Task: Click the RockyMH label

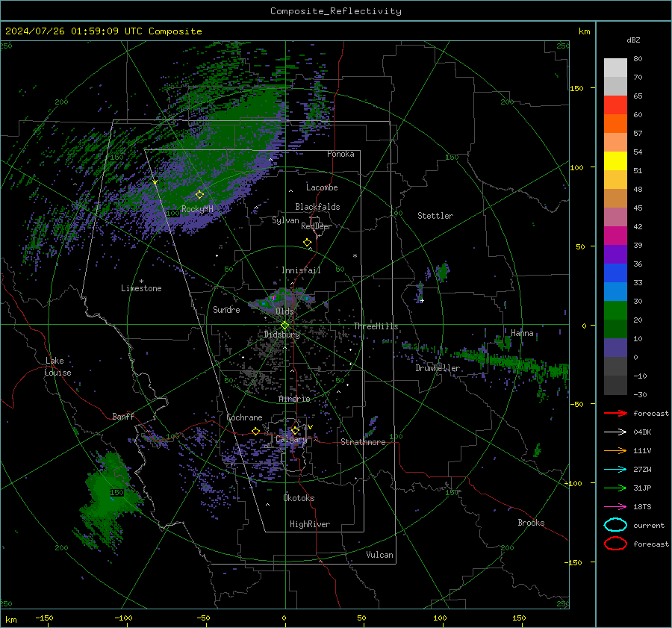Action: pyautogui.click(x=197, y=209)
